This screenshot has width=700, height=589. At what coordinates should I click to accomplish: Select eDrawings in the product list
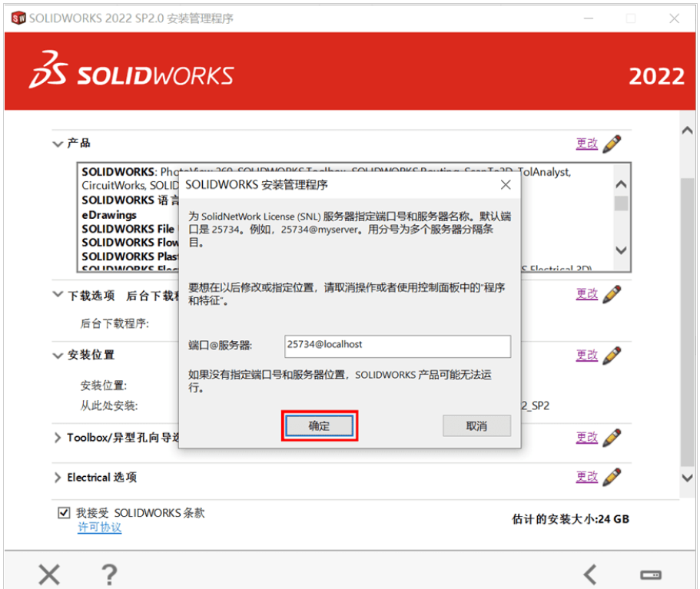tap(109, 215)
